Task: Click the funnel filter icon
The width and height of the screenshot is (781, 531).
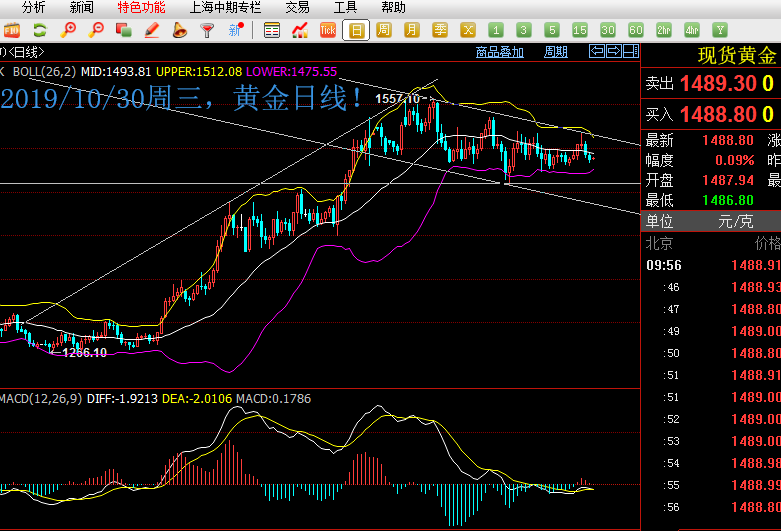Action: [207, 30]
